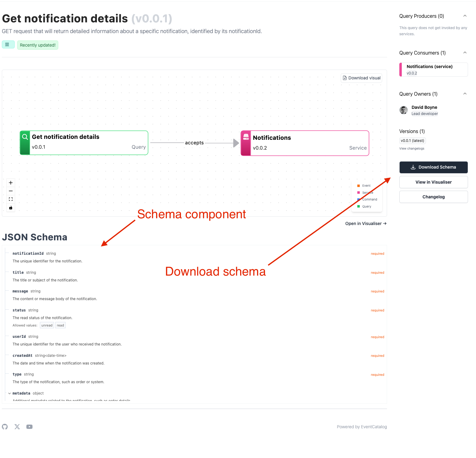Click the View in Visualiser button

pos(433,182)
